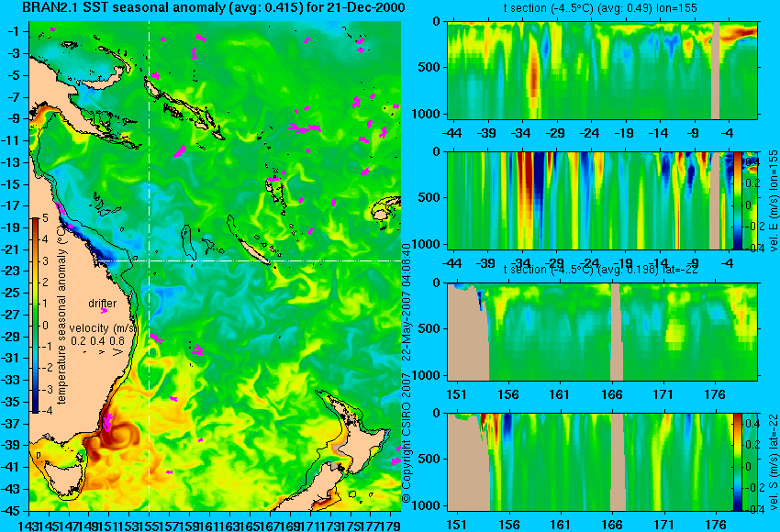Click the '22-May-2007 04:08:40' timestamp
Screen dimensions: 780x532
pyautogui.click(x=407, y=301)
